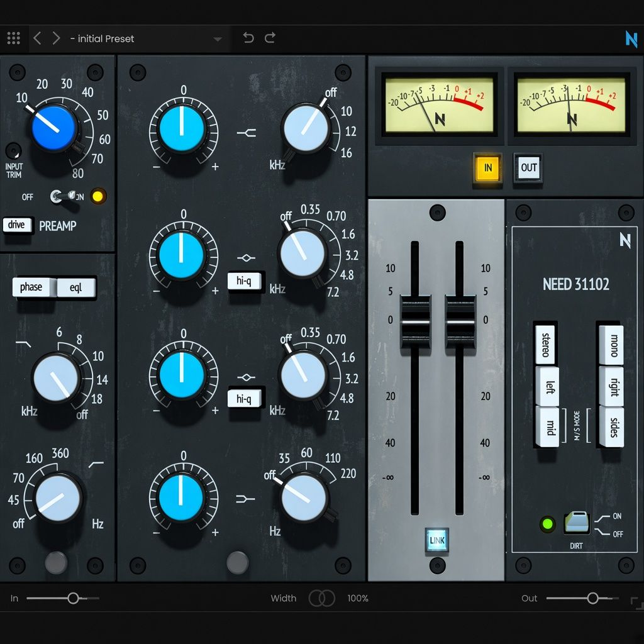Flip the DIRT on/off switch

(577, 523)
